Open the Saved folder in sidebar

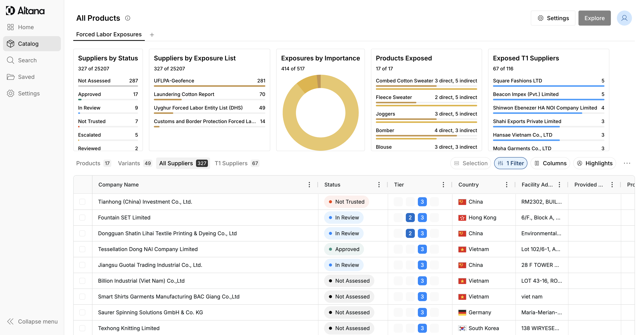pyautogui.click(x=26, y=77)
